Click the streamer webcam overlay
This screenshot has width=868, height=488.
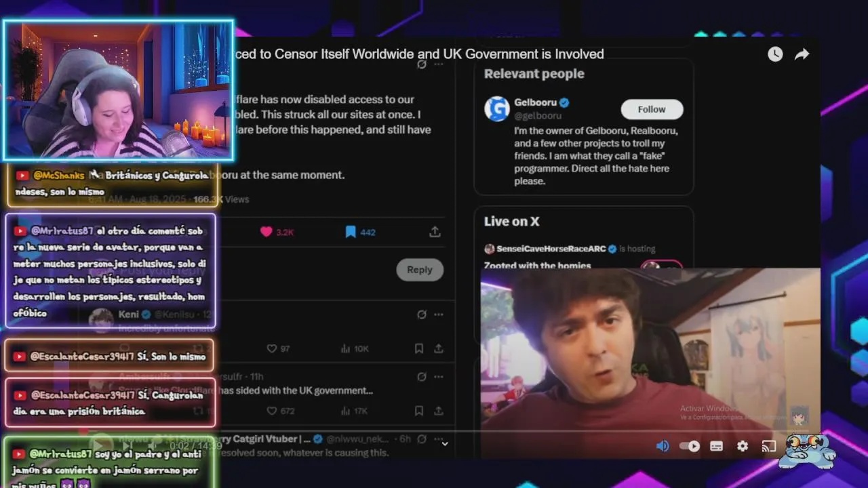119,91
